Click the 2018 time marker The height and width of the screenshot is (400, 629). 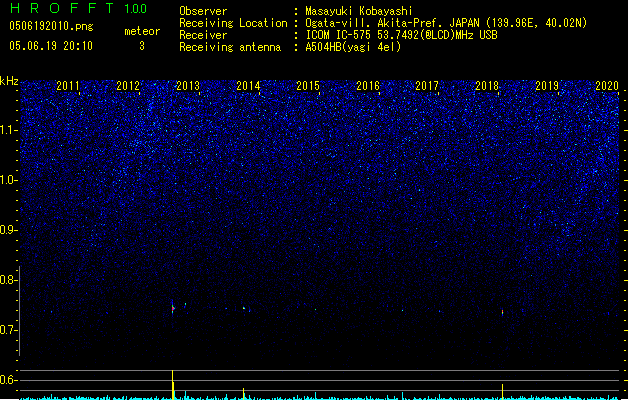(x=487, y=86)
